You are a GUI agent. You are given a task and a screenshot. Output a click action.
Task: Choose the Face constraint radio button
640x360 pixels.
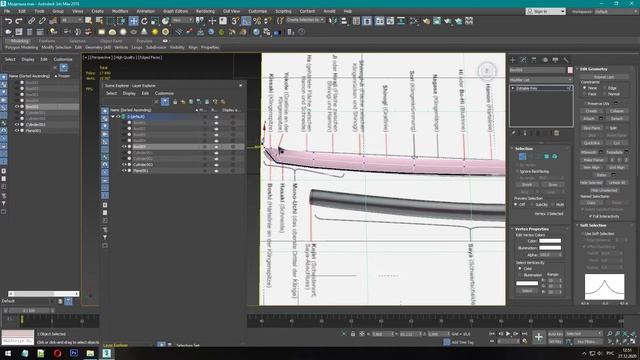click(x=584, y=94)
